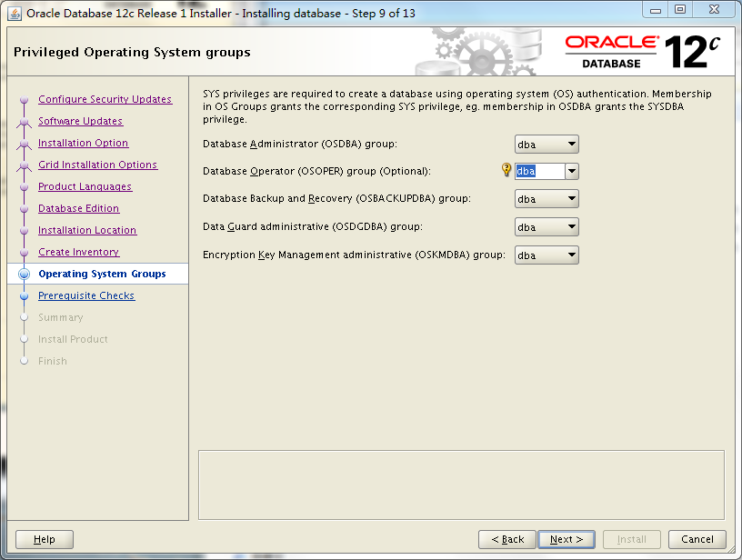Expand the Data Guard OSDGDBA group dropdown
The height and width of the screenshot is (560, 742).
(572, 226)
